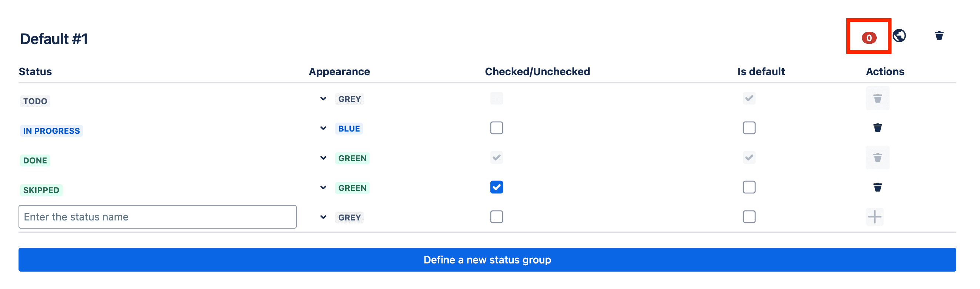
Task: Select the GREEN color label on SKIPPED row
Action: [x=352, y=187]
